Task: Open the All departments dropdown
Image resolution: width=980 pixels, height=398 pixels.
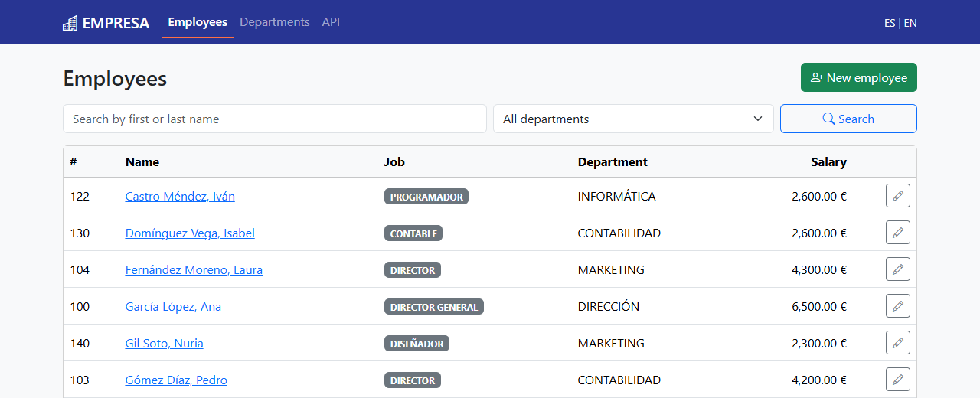Action: [633, 119]
